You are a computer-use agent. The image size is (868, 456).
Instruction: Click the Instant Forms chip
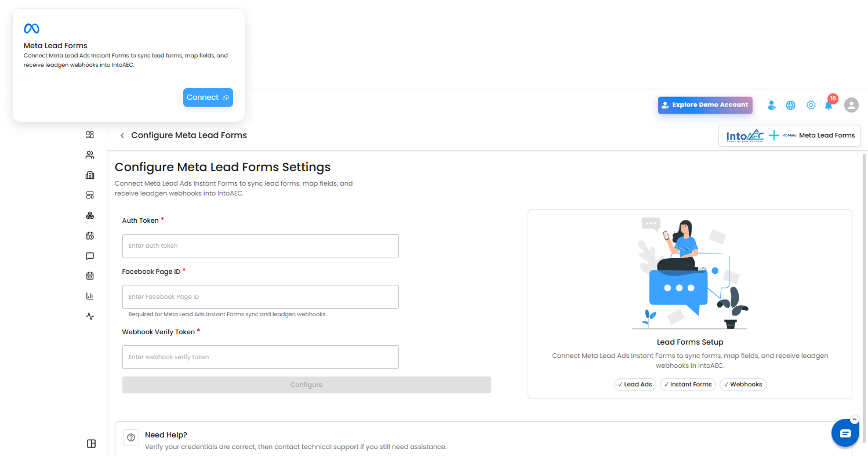click(688, 385)
